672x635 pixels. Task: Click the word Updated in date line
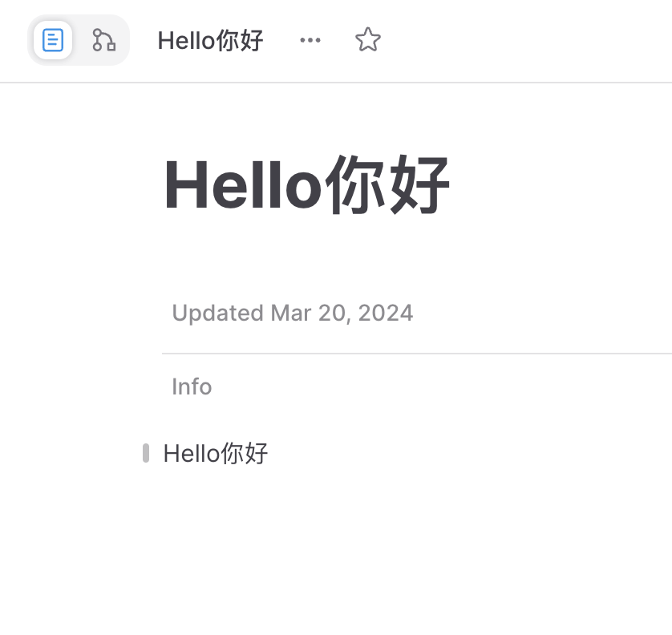(217, 313)
